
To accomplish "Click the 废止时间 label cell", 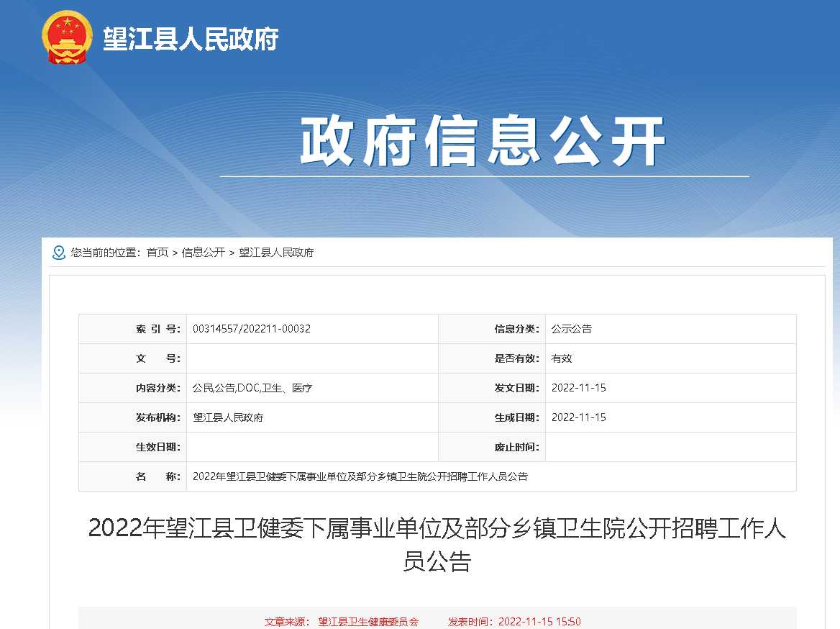I will (516, 447).
